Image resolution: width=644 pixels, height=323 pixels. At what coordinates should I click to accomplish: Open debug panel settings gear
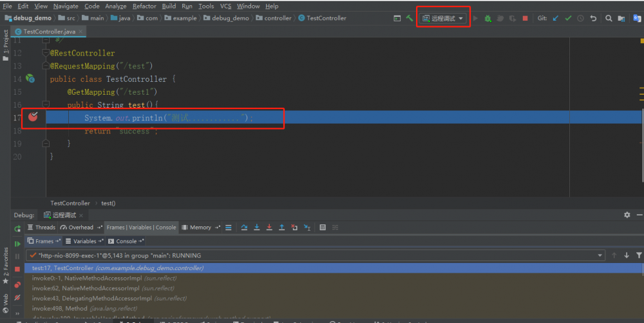pos(627,215)
